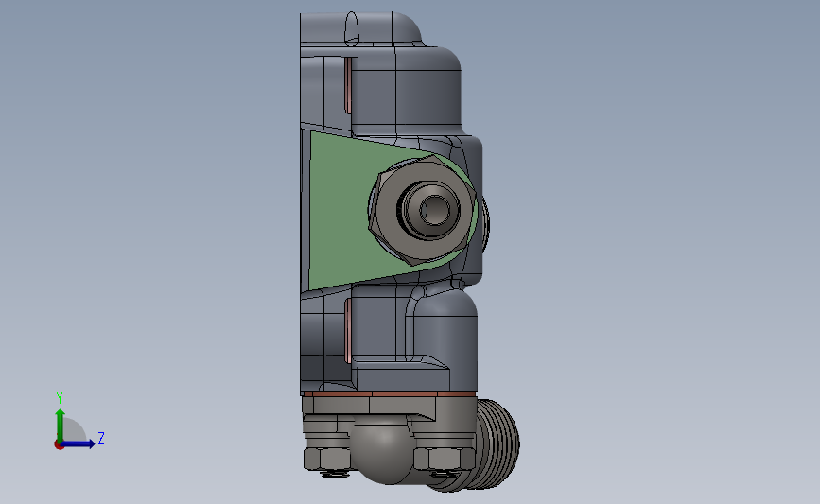
Task: Click the green Y axis arrow of the triad
Action: click(61, 425)
